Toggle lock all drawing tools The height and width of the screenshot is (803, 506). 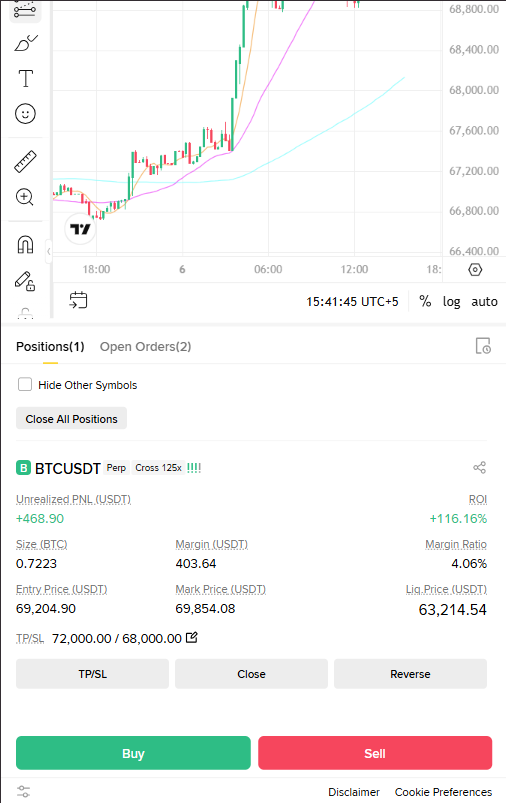[25, 281]
